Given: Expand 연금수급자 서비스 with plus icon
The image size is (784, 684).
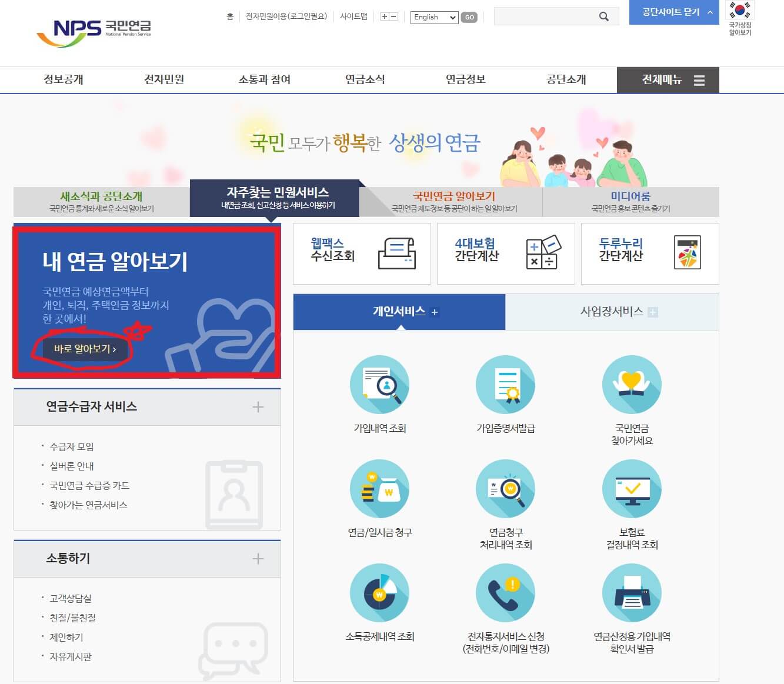Looking at the screenshot, I should pos(258,407).
